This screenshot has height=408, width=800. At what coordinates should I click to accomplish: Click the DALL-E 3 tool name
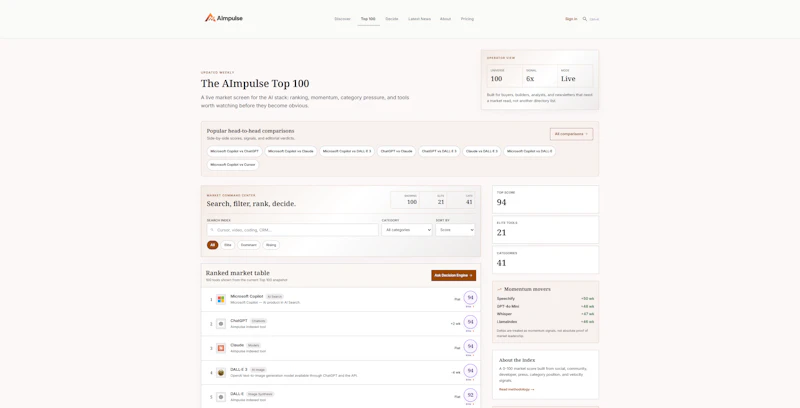(x=239, y=369)
